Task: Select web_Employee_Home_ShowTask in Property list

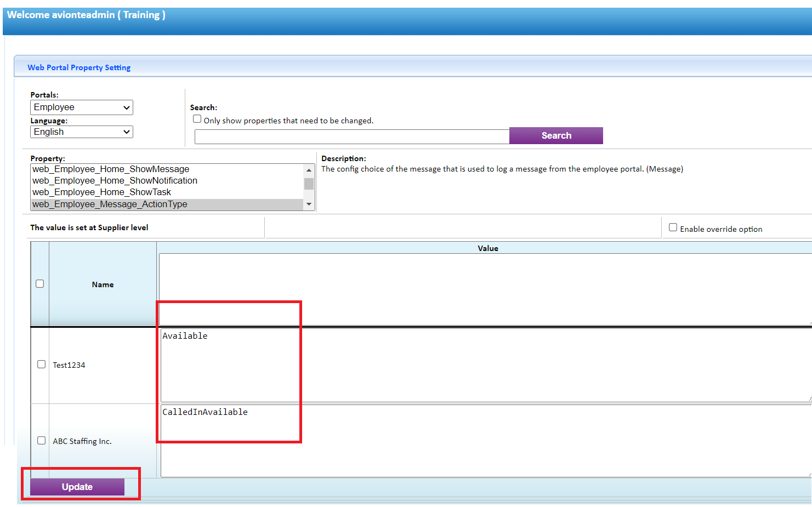Action: [167, 192]
